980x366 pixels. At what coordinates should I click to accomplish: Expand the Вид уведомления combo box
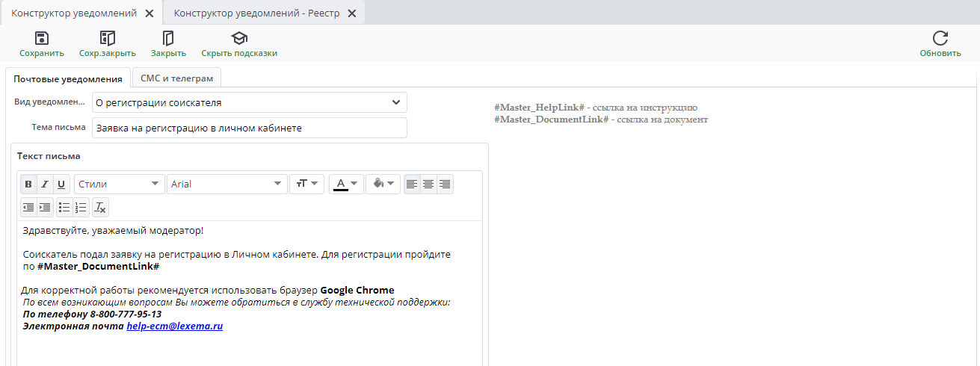point(395,102)
